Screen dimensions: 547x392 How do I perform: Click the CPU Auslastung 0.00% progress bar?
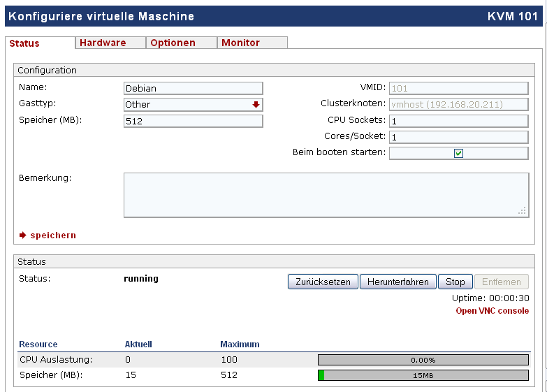click(423, 360)
